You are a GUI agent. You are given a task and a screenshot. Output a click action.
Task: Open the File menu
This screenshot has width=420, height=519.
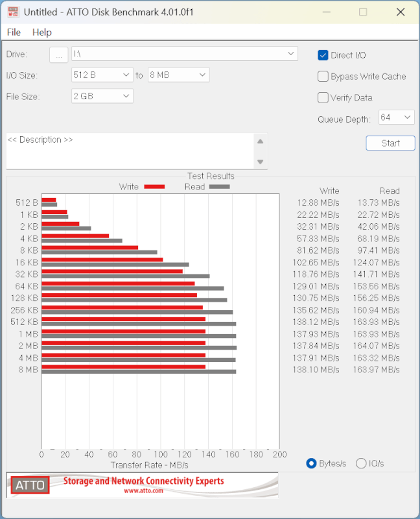14,32
